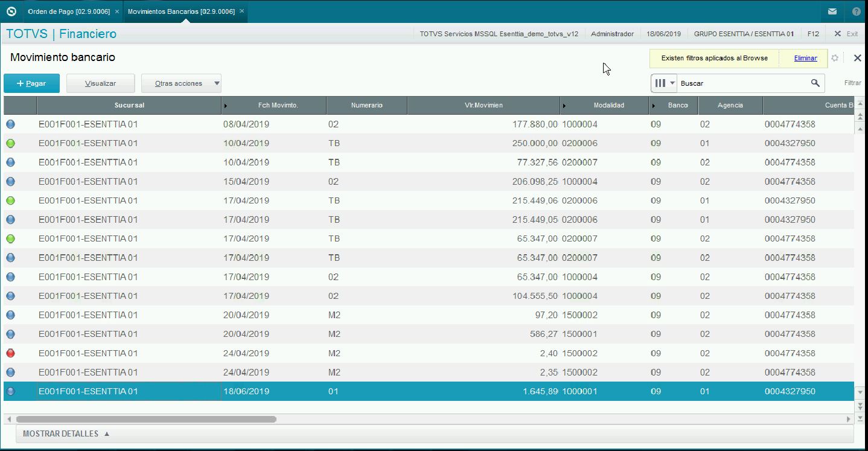Viewport: 868px width, 451px height.
Task: Select the cell with value 1.645,89
Action: click(483, 391)
